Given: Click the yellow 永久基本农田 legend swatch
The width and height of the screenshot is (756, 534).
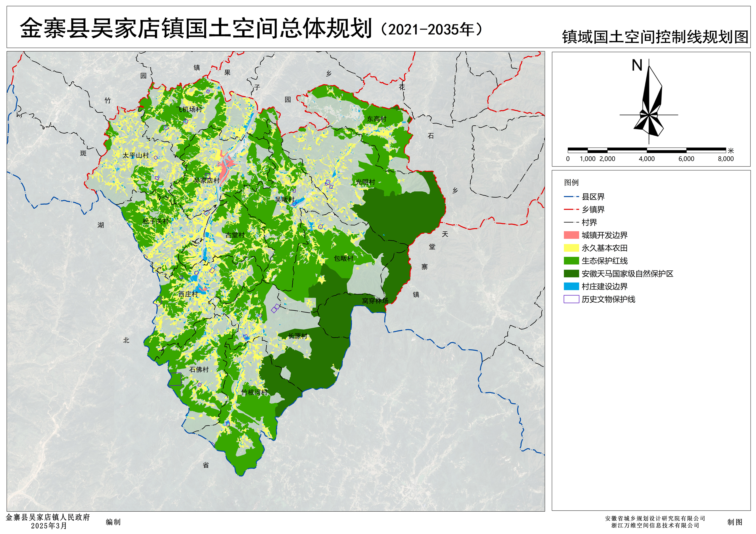Looking at the screenshot, I should (x=571, y=248).
